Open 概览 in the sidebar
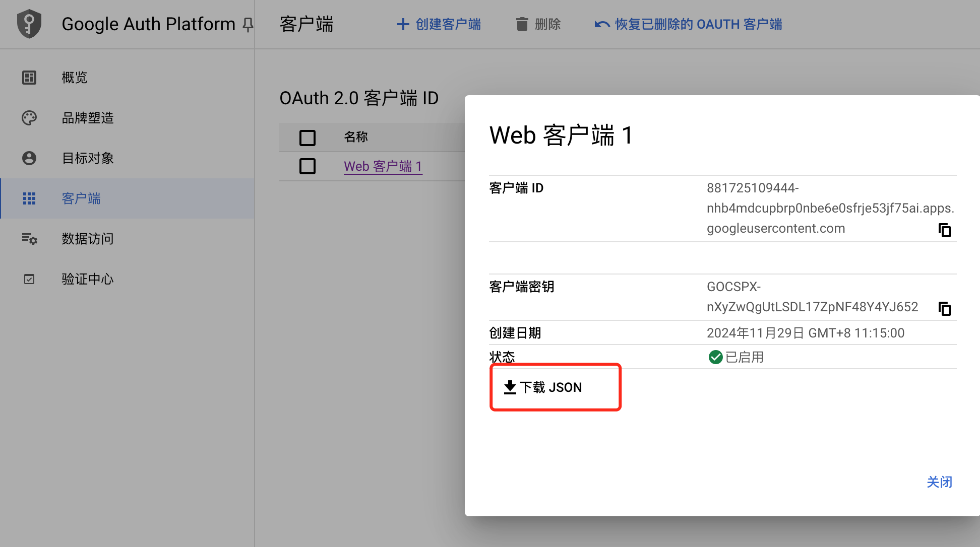Screen dimensions: 980x547 [127, 78]
